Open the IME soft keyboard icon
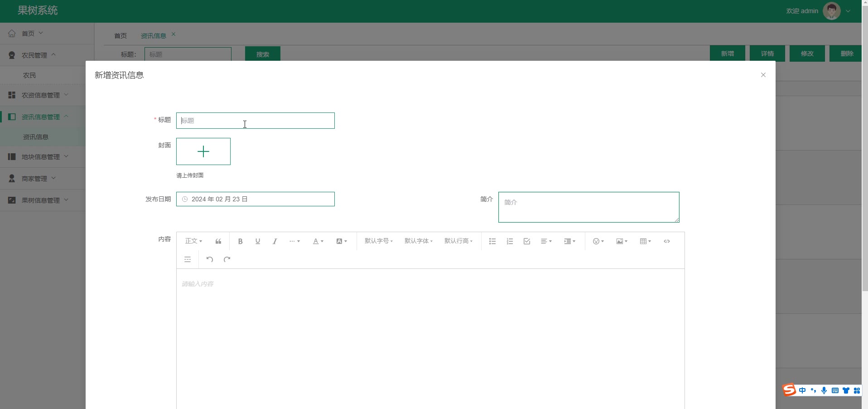Image resolution: width=868 pixels, height=409 pixels. pos(835,390)
